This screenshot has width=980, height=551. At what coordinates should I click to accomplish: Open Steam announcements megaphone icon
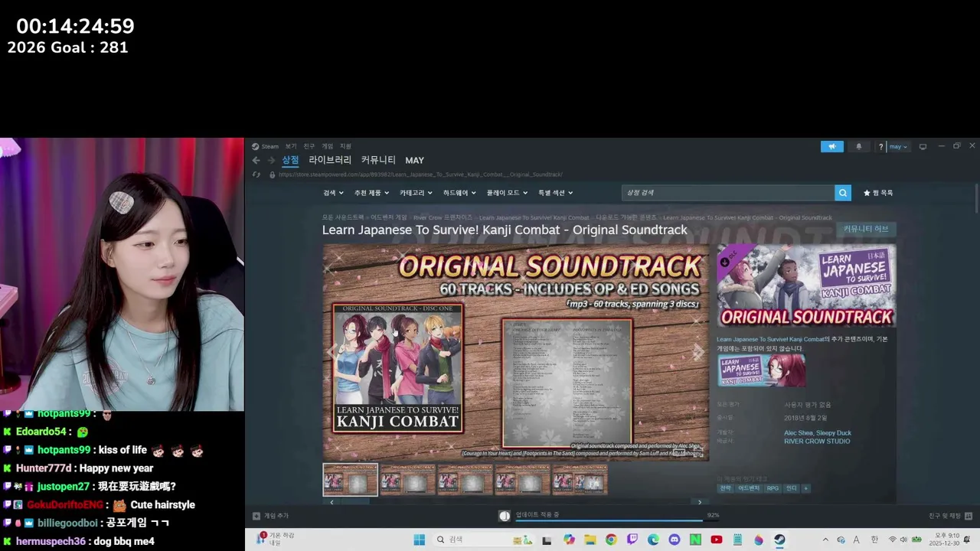pos(832,146)
